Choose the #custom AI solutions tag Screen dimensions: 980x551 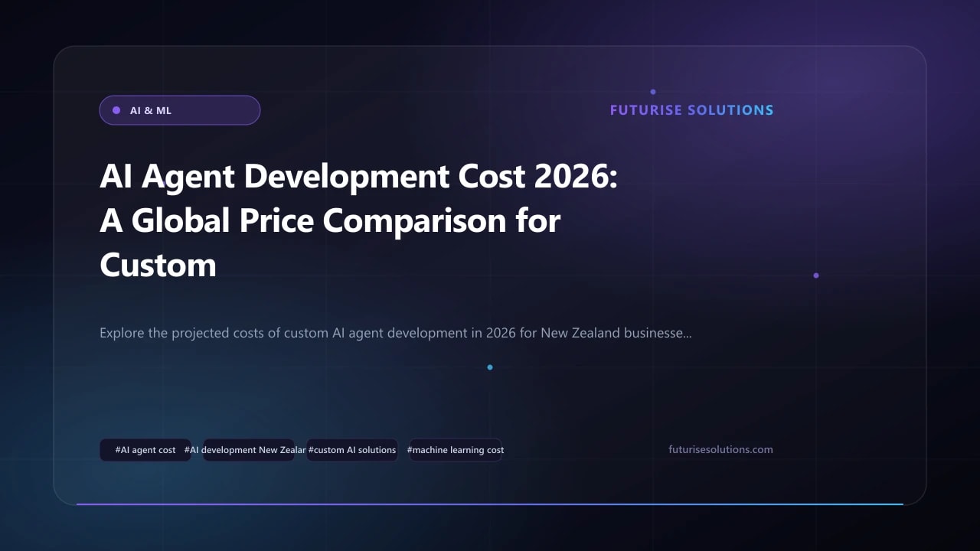[352, 450]
